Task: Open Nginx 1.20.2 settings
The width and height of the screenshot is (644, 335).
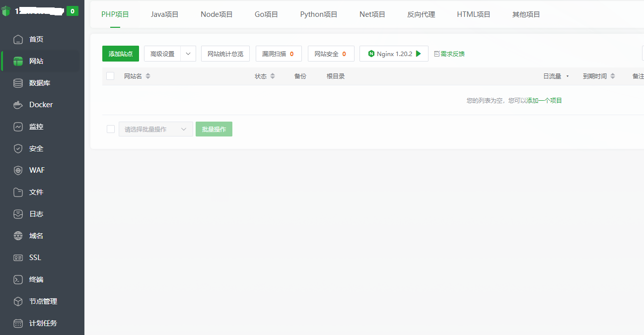Action: [394, 53]
